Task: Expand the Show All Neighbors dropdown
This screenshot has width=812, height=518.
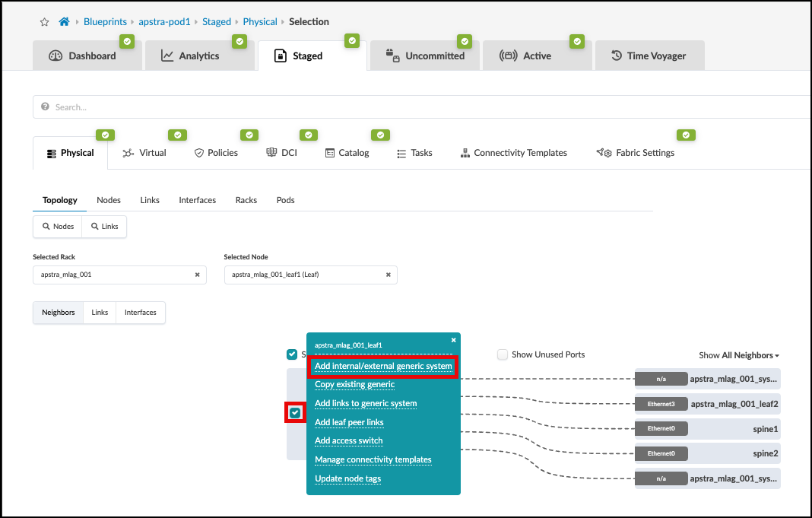Action: point(738,355)
